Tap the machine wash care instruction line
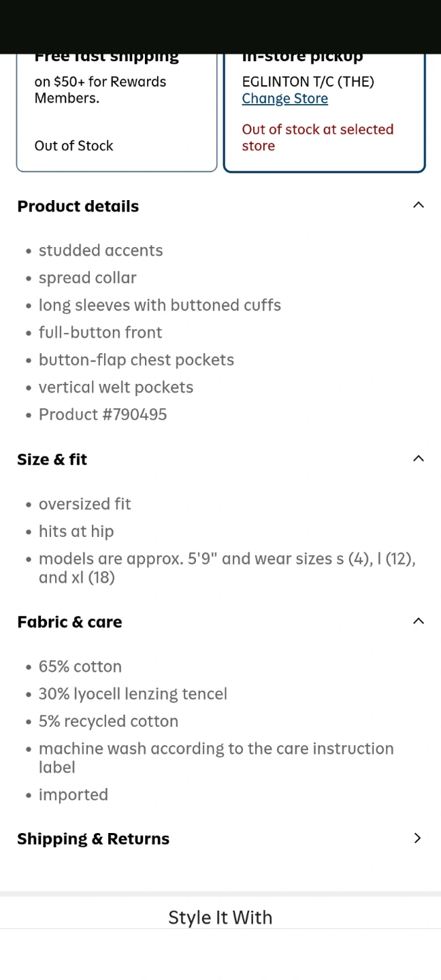Screen dimensions: 441x980 click(x=216, y=757)
